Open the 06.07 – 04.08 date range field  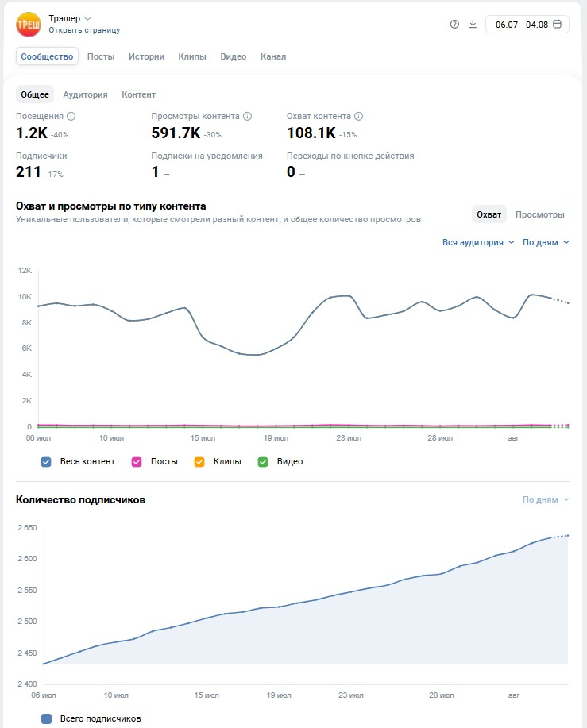(x=527, y=24)
